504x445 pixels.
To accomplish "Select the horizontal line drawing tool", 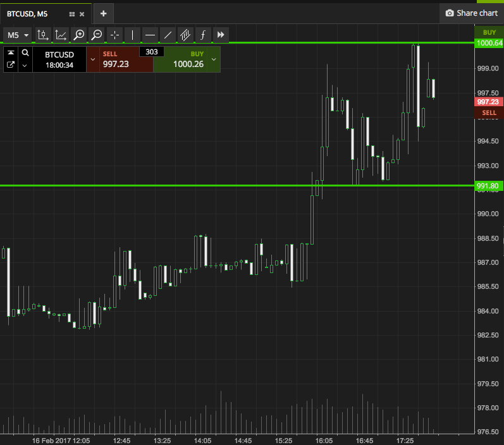I will point(150,35).
